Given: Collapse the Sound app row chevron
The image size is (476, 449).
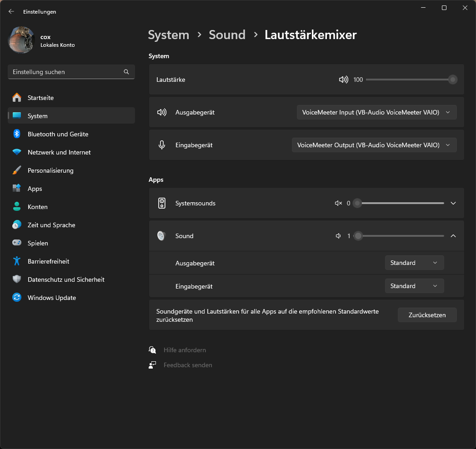Looking at the screenshot, I should pyautogui.click(x=453, y=236).
